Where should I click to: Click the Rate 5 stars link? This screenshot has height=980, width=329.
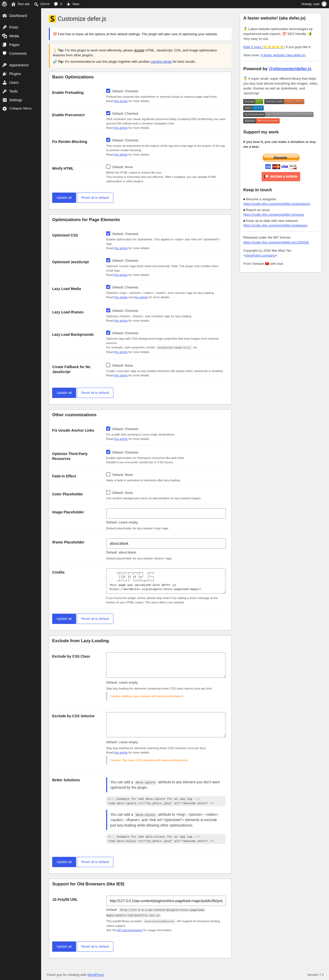tap(264, 47)
